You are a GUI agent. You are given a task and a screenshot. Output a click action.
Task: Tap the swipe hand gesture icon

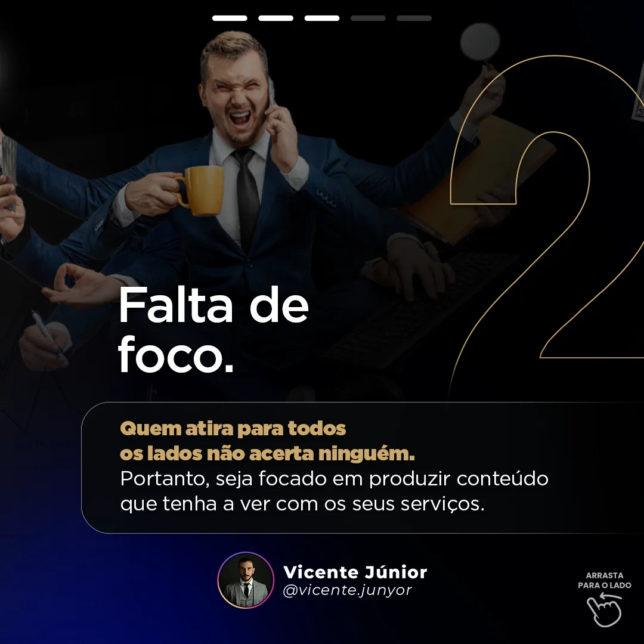click(x=605, y=610)
